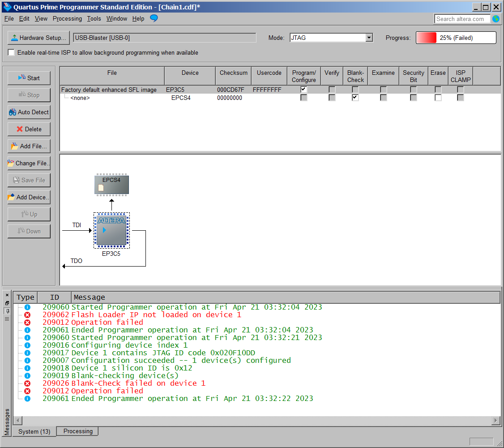Uncheck Program/Configure for EP3C5 row
The height and width of the screenshot is (448, 504).
point(304,90)
